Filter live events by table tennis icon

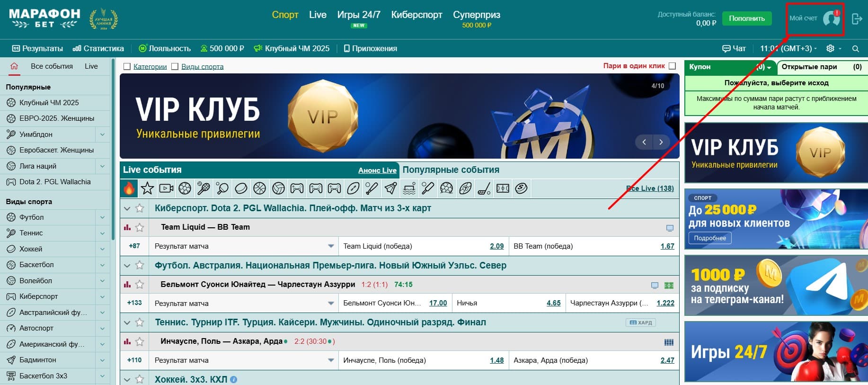(x=222, y=188)
